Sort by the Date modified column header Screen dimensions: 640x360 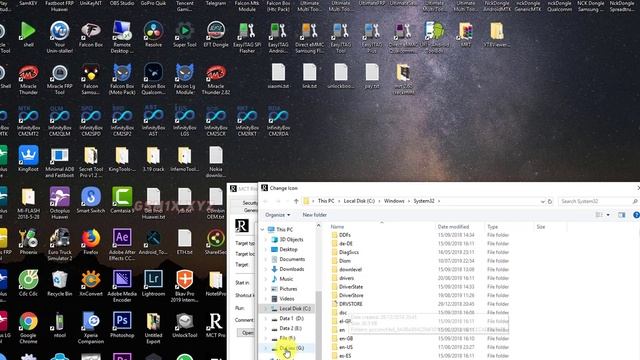453,227
